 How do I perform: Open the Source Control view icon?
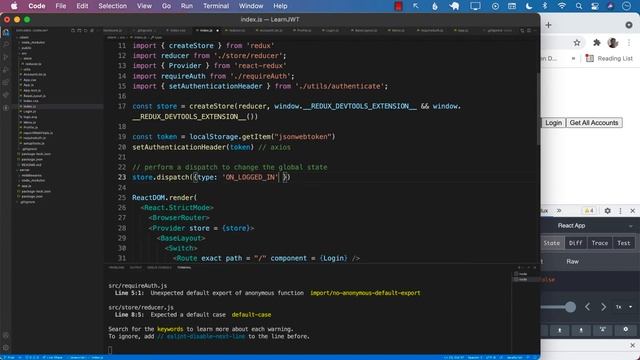point(6,57)
